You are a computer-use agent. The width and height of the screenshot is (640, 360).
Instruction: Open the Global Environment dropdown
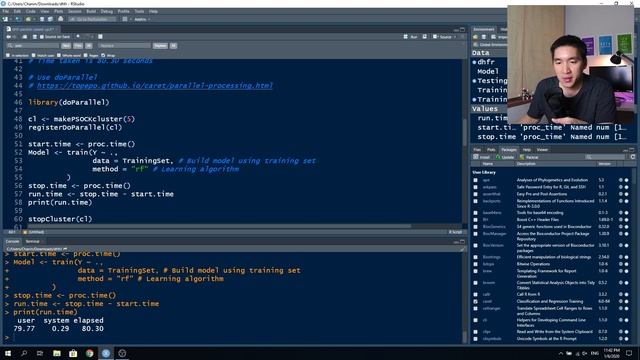point(491,44)
